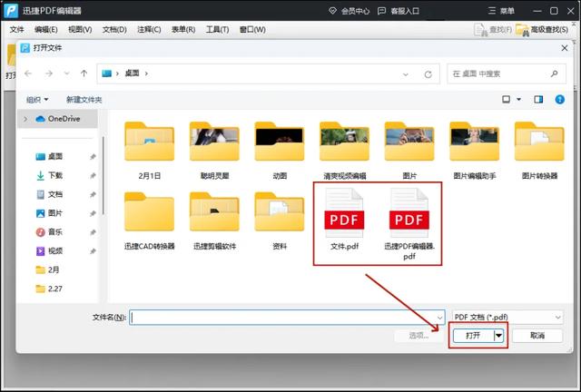Click the 在 桌面 中搜索 search box
Image resolution: width=581 pixels, height=392 pixels.
click(507, 73)
